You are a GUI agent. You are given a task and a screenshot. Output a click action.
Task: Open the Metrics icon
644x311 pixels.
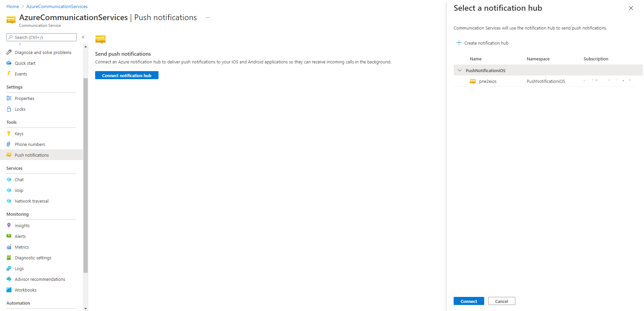click(9, 247)
